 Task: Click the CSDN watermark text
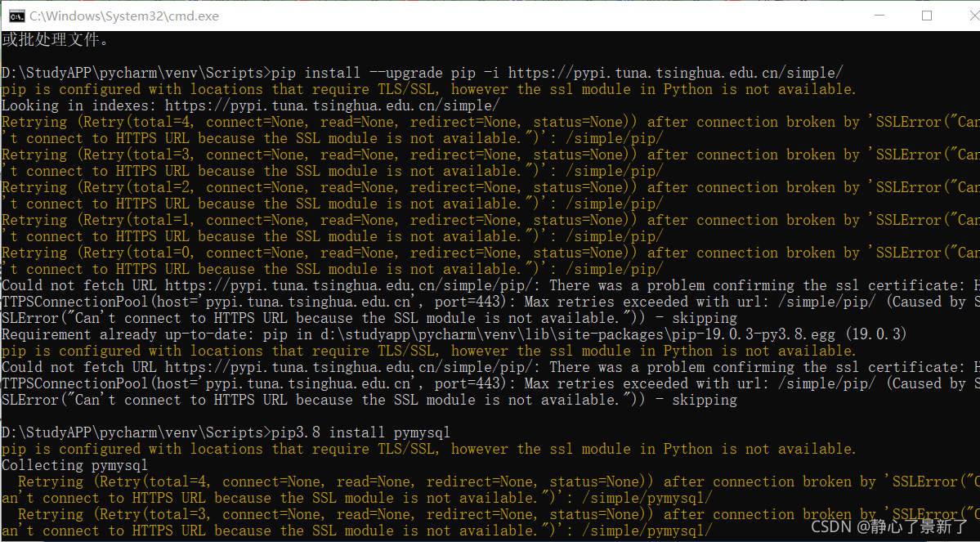831,527
